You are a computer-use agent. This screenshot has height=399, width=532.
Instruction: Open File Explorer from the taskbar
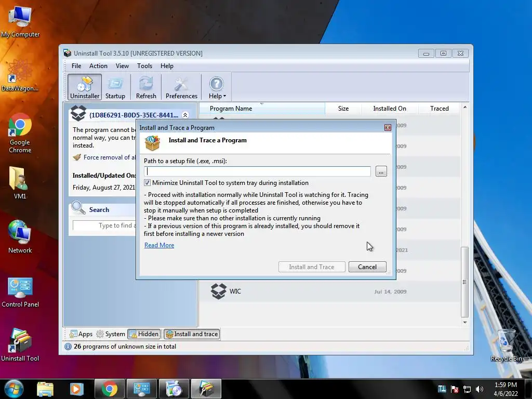point(45,389)
